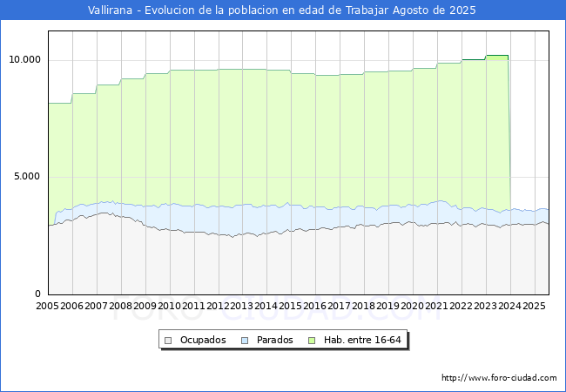Click the chart title about Vallirana
The width and height of the screenshot is (566, 392).
tap(282, 10)
